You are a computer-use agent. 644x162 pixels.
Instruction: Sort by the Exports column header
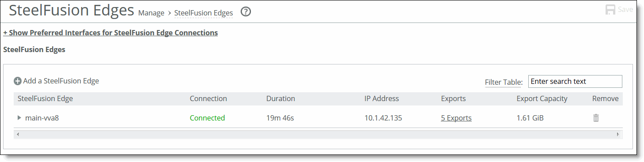[x=453, y=98]
